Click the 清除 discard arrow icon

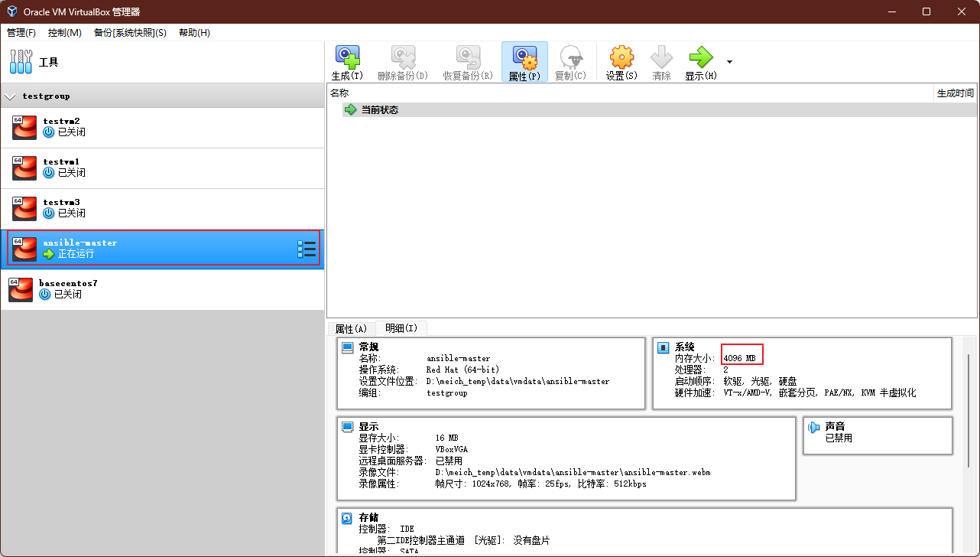tap(661, 57)
